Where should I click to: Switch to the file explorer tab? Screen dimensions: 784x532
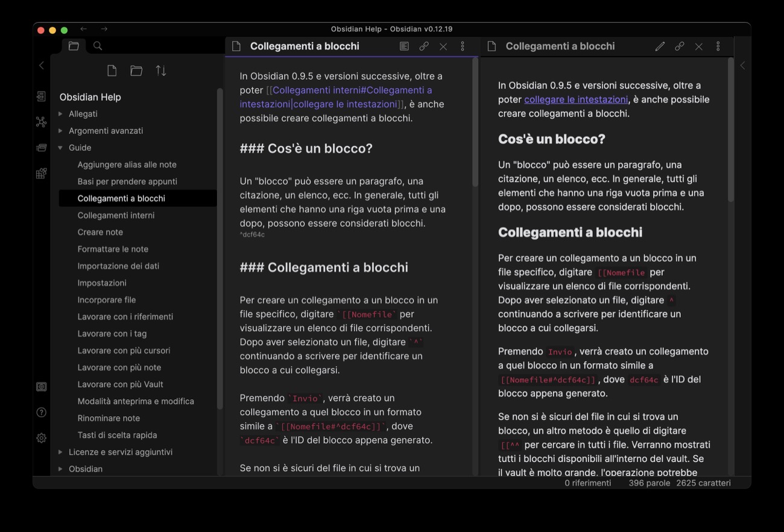pyautogui.click(x=74, y=46)
